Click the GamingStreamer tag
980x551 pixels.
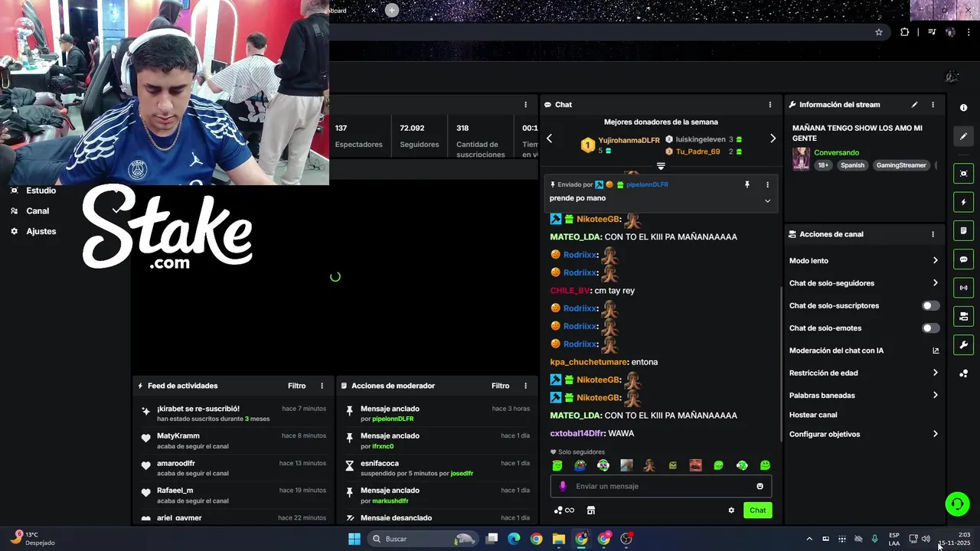901,165
